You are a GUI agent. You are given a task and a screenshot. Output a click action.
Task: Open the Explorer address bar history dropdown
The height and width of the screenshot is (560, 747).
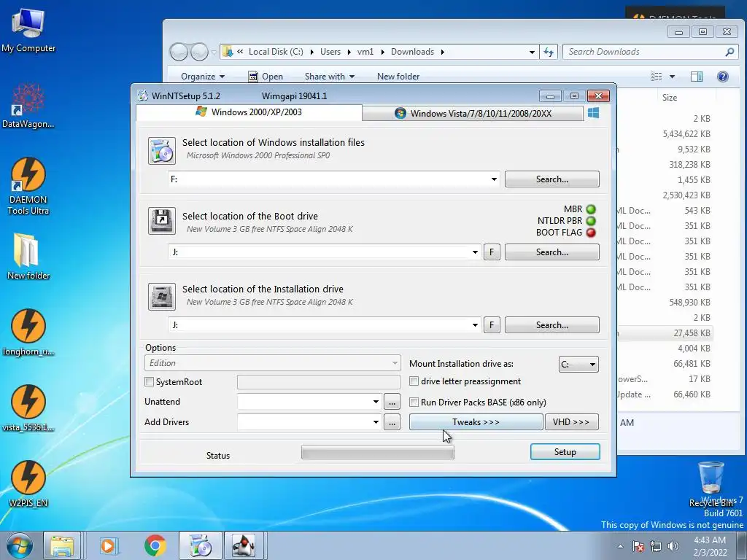pyautogui.click(x=532, y=52)
